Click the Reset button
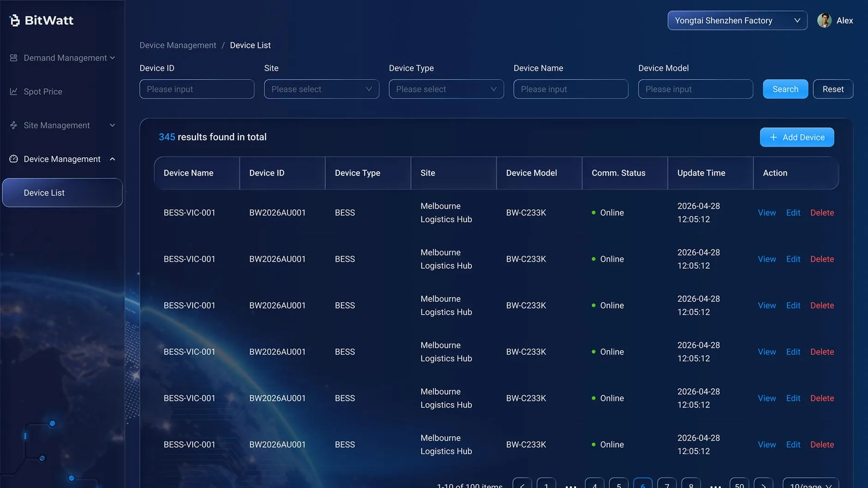 click(x=833, y=89)
